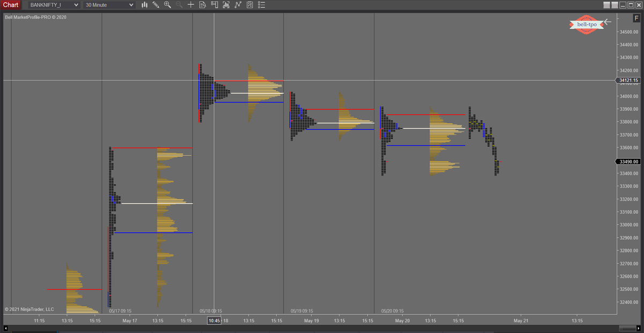Open the Chart Trader icon

(x=214, y=5)
